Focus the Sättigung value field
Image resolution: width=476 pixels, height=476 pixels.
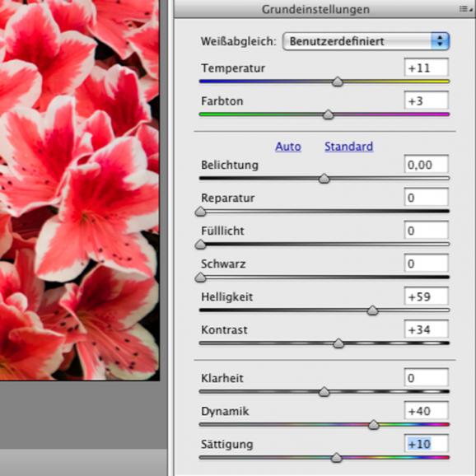[427, 444]
